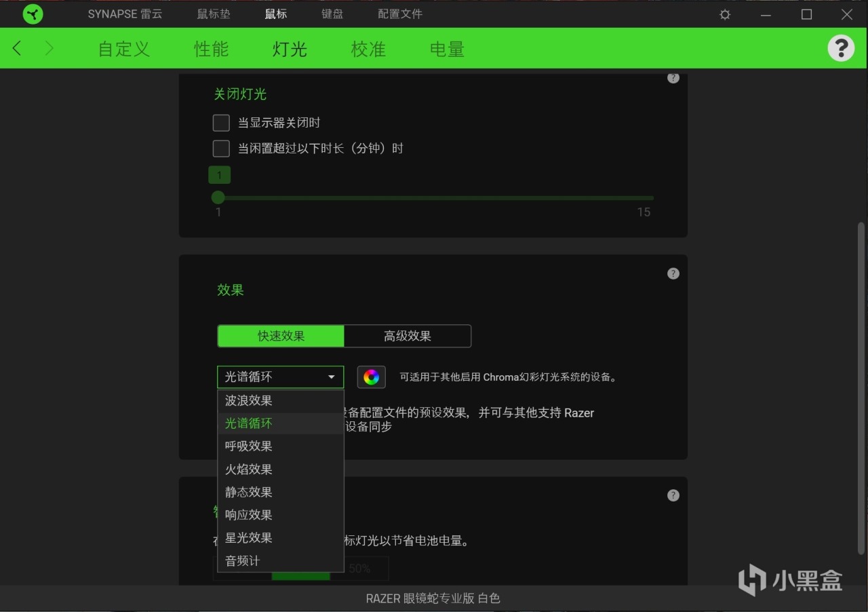Choose 火焰效果 from the effect list

pyautogui.click(x=281, y=469)
